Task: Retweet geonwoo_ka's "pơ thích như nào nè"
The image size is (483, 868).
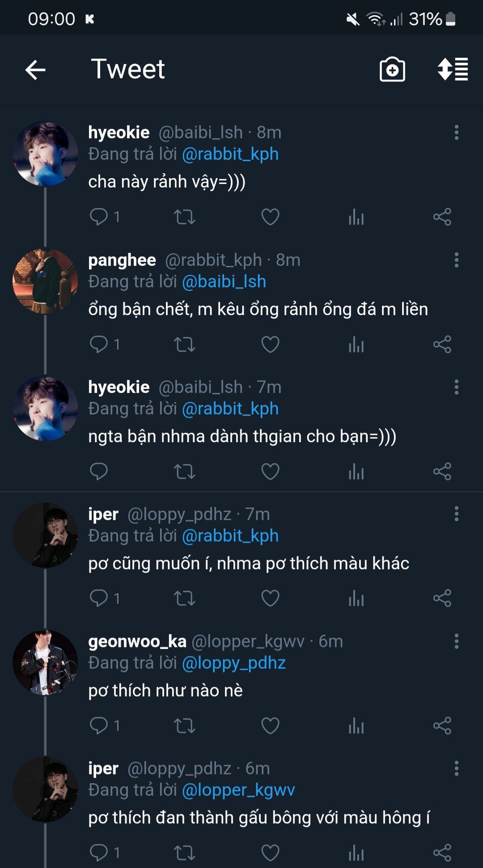Action: pyautogui.click(x=184, y=726)
